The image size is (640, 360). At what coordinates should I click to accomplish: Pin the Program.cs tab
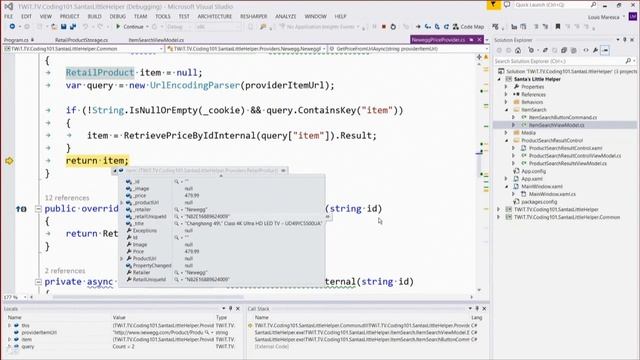click(32, 40)
